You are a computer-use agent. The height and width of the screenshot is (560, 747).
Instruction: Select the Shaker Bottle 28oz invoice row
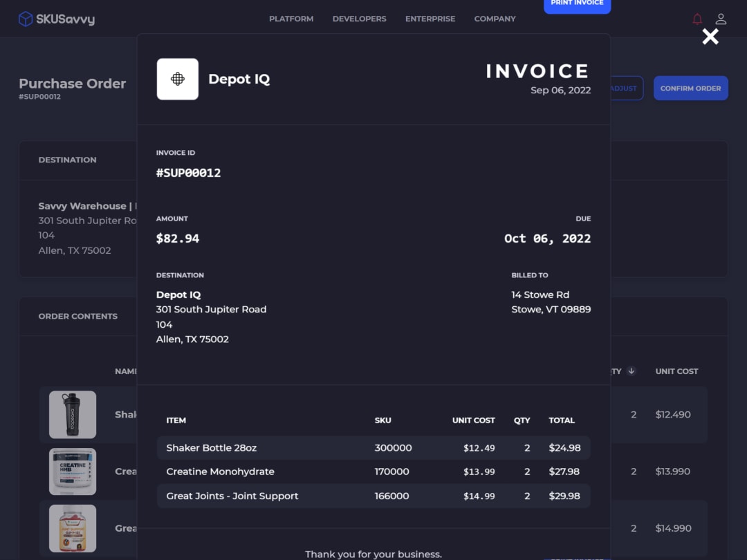[x=373, y=447]
